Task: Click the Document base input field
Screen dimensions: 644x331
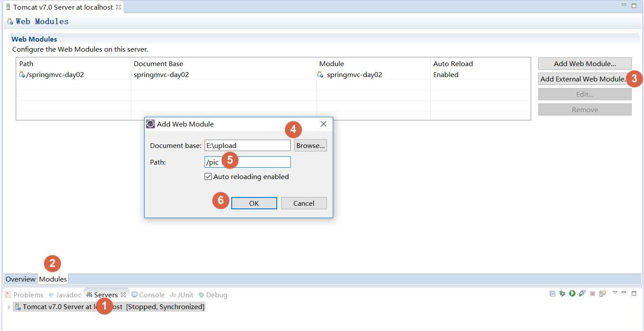Action: [x=247, y=145]
